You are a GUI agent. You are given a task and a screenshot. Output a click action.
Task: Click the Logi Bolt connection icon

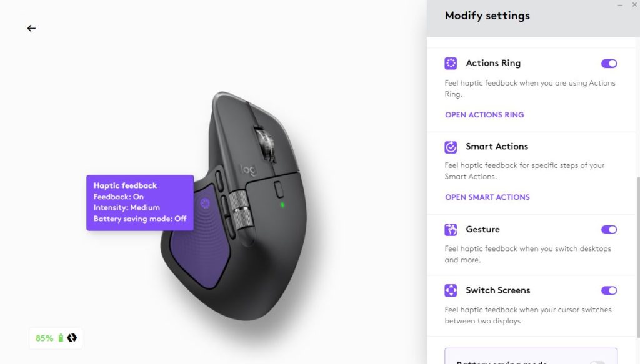[72, 338]
